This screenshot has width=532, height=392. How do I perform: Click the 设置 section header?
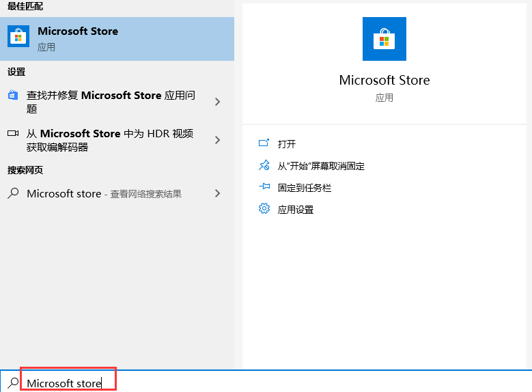(16, 72)
